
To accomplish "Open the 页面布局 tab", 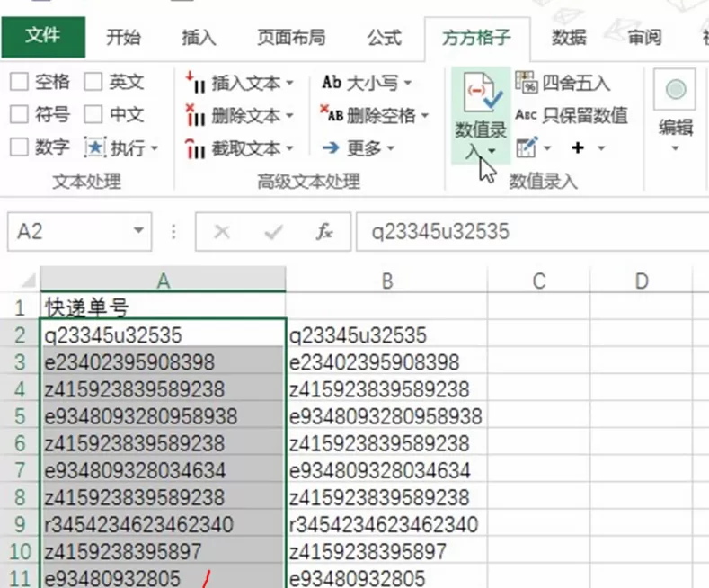I will pos(291,38).
